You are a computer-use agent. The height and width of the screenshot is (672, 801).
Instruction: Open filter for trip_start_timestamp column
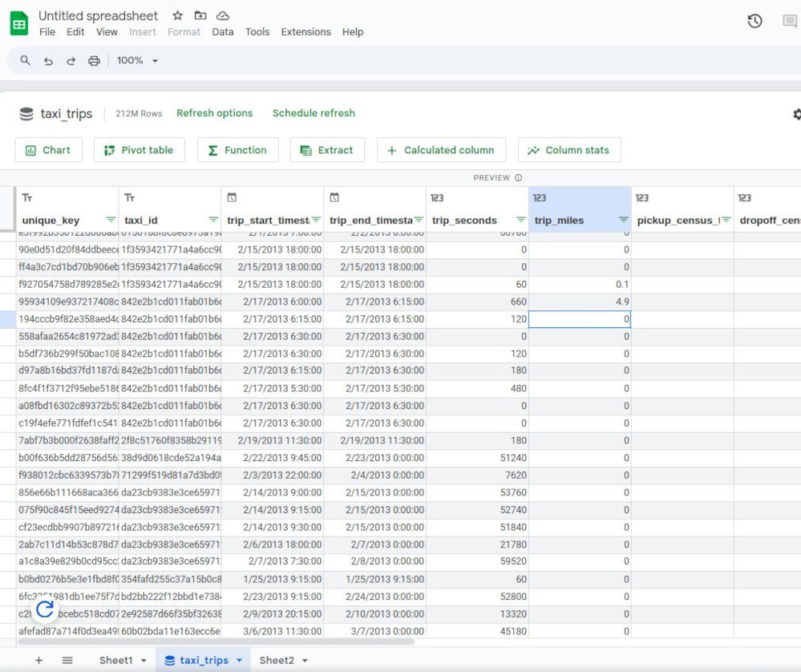coord(316,220)
